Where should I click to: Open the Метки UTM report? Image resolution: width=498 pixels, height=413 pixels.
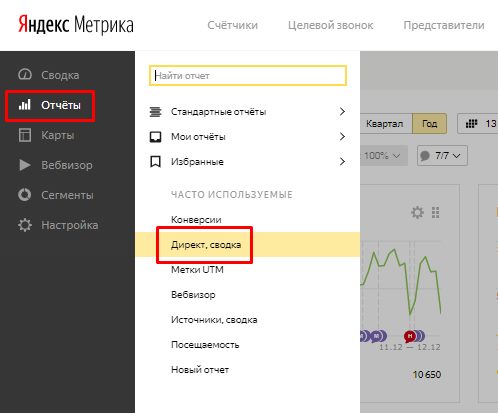(197, 270)
